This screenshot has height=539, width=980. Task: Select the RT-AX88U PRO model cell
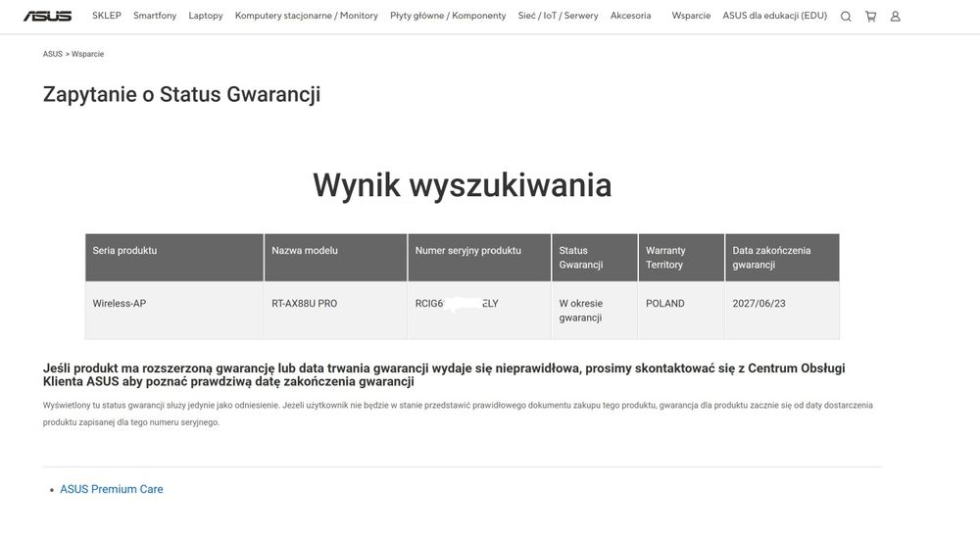pos(335,310)
